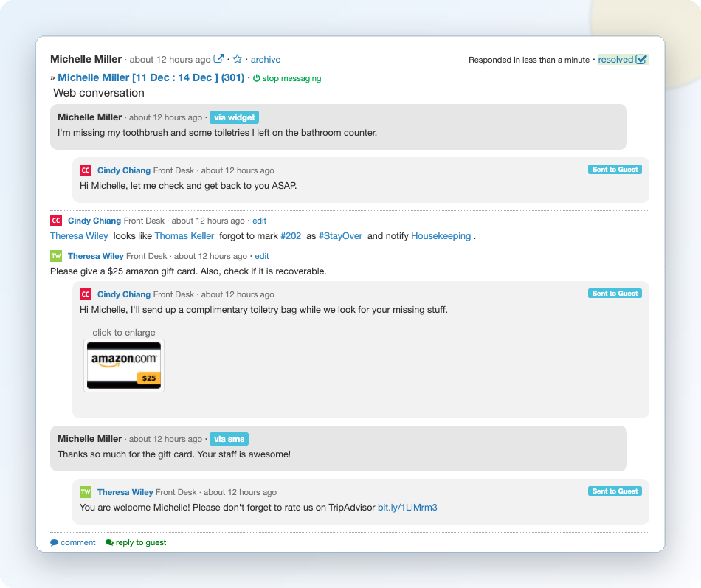This screenshot has width=701, height=588.
Task: Edit Theresa Wiley's gift card note
Action: click(x=262, y=256)
